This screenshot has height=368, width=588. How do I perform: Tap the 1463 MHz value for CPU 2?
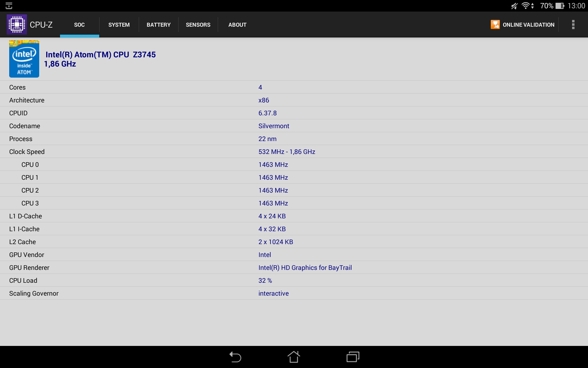click(273, 190)
